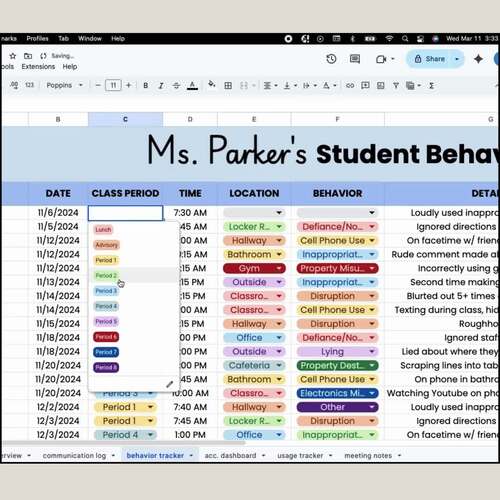The width and height of the screenshot is (500, 500).
Task: Select Period 6 option in dropdown list
Action: (x=106, y=337)
